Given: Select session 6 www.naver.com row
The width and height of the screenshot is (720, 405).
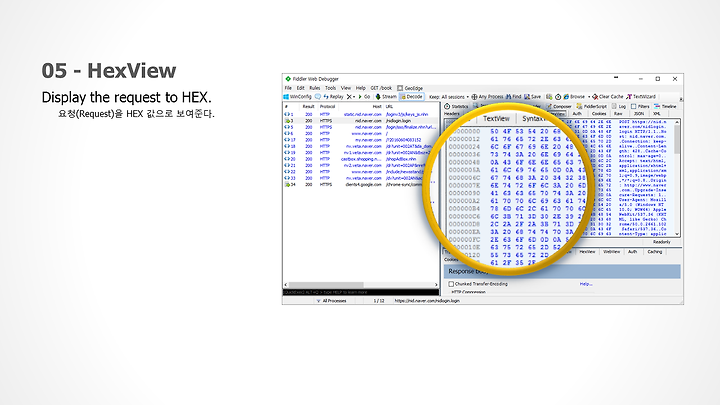Looking at the screenshot, I should pos(361,134).
